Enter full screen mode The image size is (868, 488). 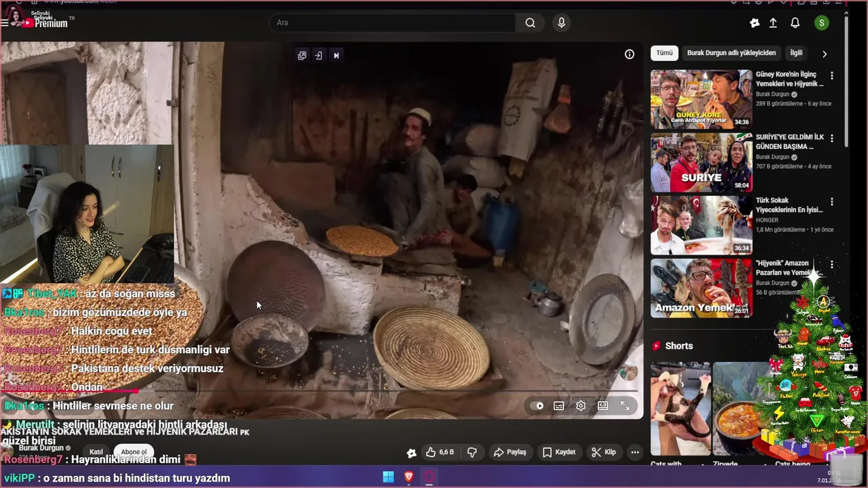(x=625, y=406)
